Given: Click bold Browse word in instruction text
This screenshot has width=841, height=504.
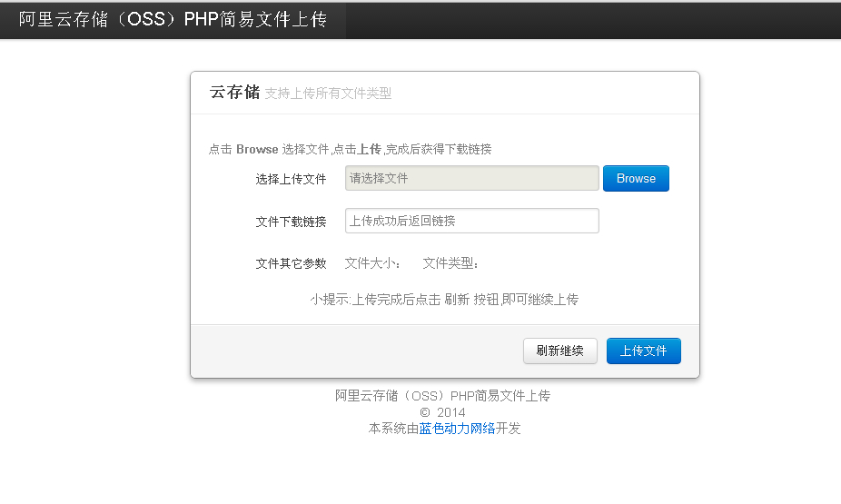Looking at the screenshot, I should click(x=257, y=150).
